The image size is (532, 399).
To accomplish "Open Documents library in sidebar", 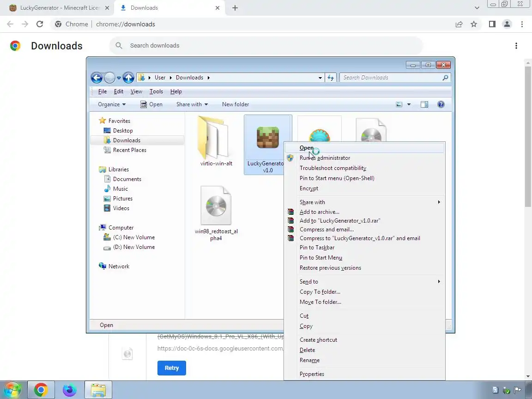I will (x=127, y=179).
